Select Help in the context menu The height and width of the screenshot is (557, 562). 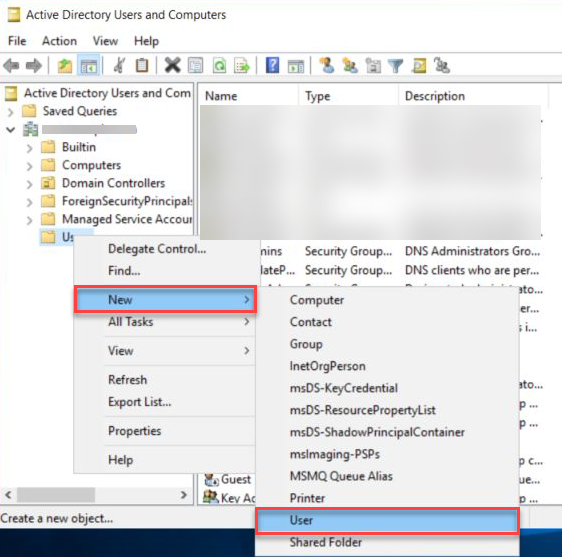coord(165,460)
